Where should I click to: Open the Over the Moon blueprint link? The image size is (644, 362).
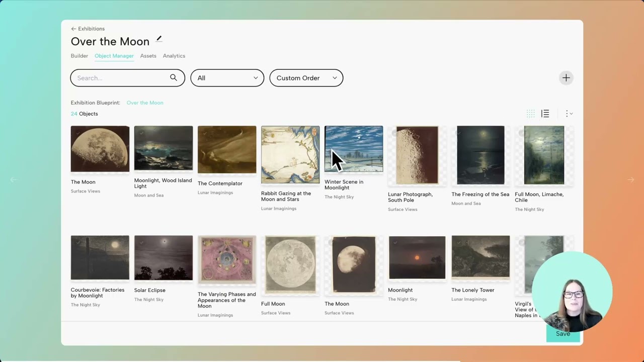[145, 103]
